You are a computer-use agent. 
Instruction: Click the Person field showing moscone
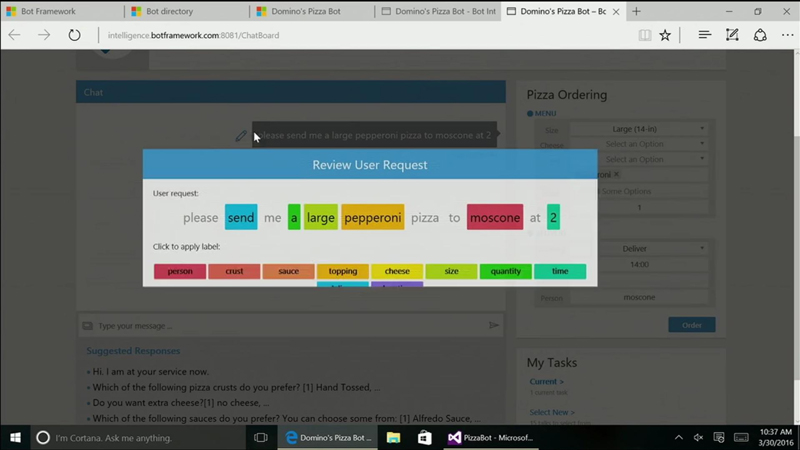pos(639,297)
